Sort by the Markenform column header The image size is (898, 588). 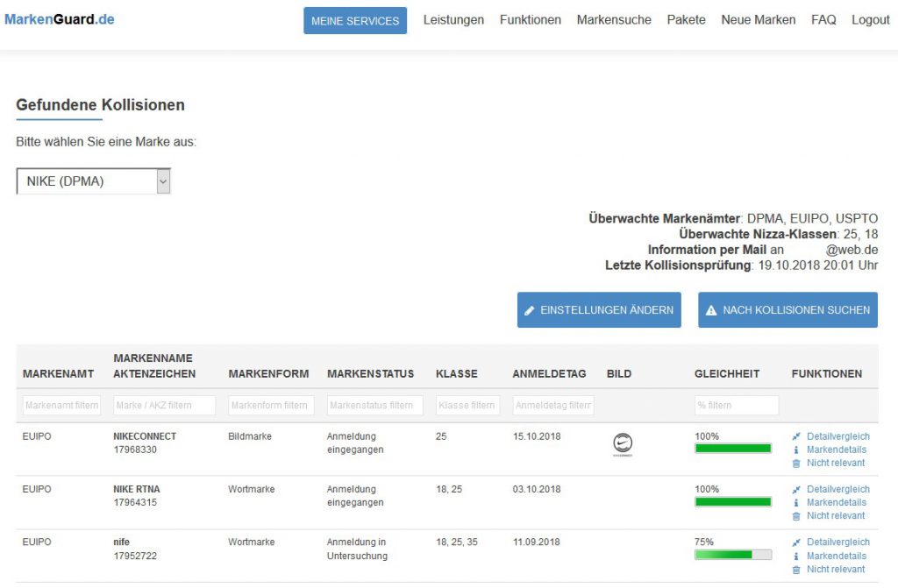tap(268, 374)
